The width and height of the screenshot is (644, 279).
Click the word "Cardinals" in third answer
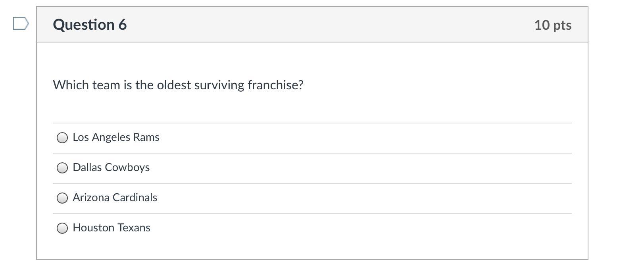coord(135,198)
